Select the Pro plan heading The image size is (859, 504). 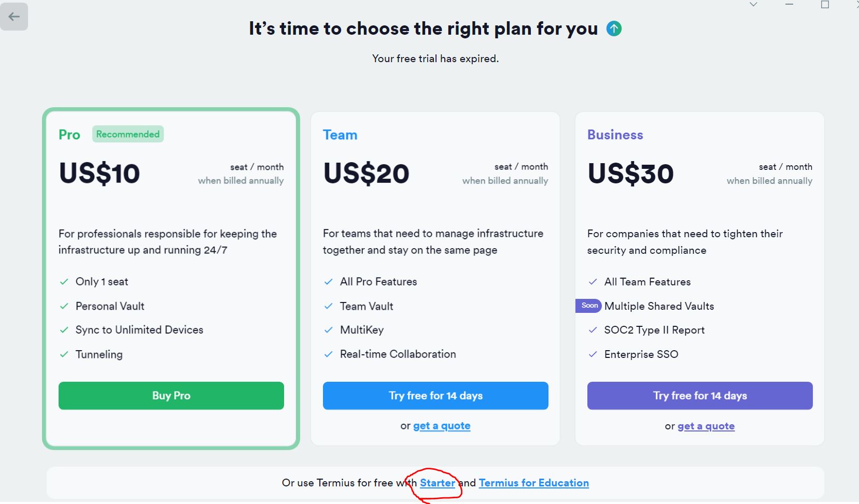tap(69, 135)
